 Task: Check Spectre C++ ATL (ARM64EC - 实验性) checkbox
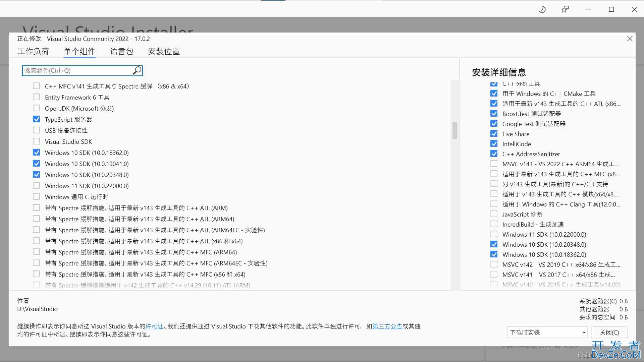36,230
